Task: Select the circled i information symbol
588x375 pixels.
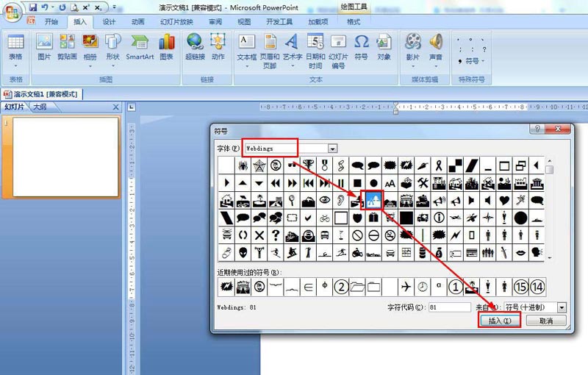Action: [x=439, y=218]
